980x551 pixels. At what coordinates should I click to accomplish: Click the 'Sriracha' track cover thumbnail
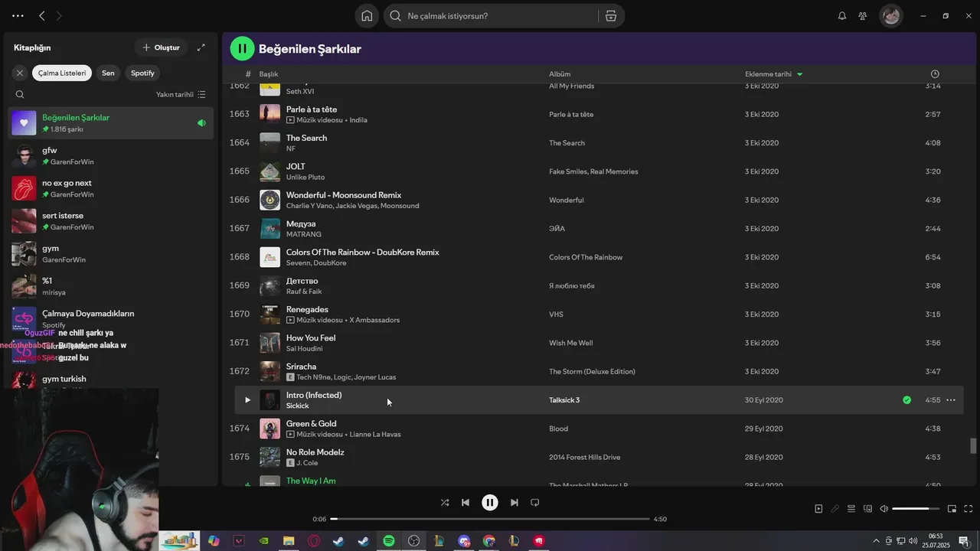point(269,371)
